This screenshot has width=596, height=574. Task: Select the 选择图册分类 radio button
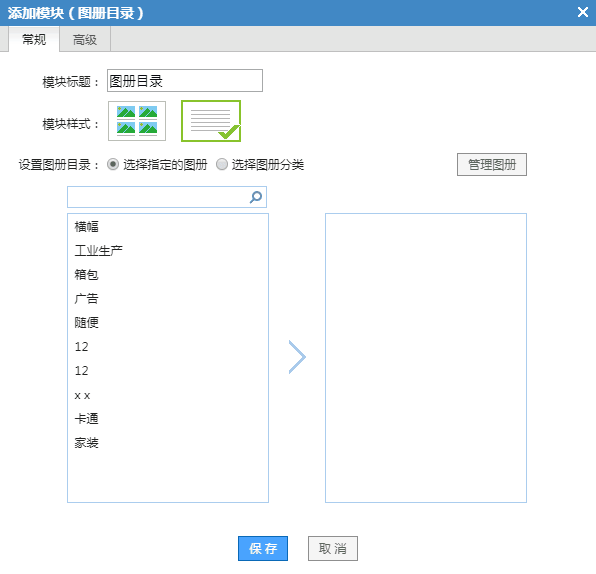pos(222,165)
